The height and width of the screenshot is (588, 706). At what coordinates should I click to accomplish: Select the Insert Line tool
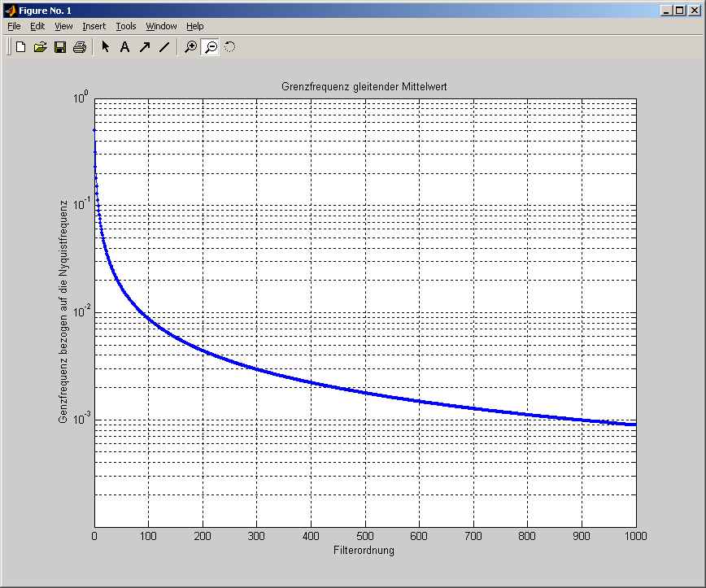tap(164, 47)
